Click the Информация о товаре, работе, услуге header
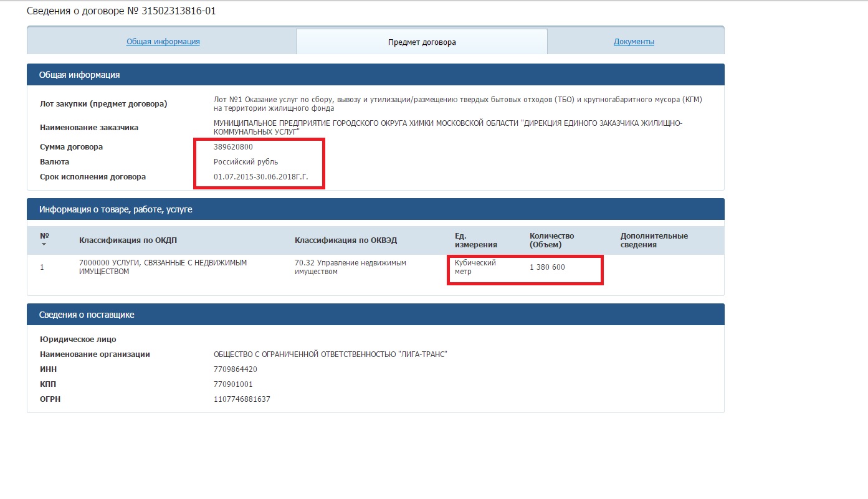The width and height of the screenshot is (868, 499). tap(376, 209)
